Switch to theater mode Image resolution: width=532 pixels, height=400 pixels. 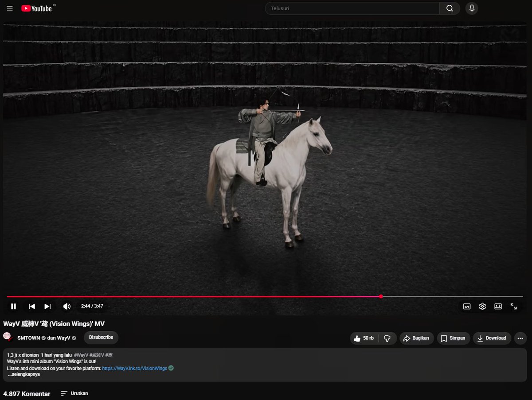498,306
